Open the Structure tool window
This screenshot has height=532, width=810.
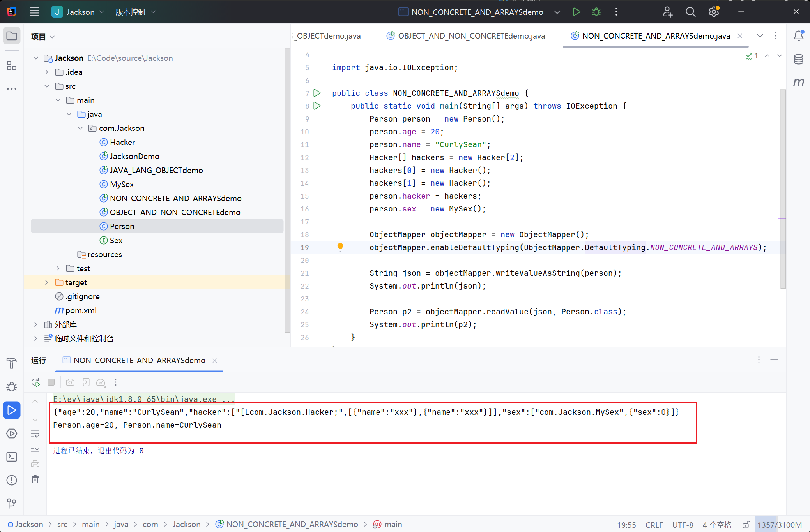coord(12,65)
